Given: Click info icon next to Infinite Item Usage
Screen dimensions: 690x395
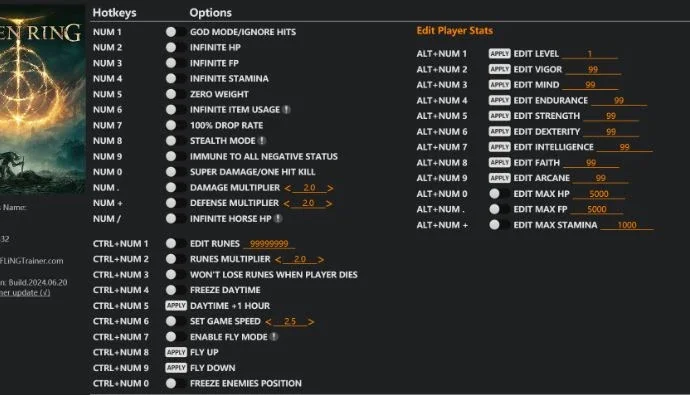Looking at the screenshot, I should pyautogui.click(x=286, y=110).
